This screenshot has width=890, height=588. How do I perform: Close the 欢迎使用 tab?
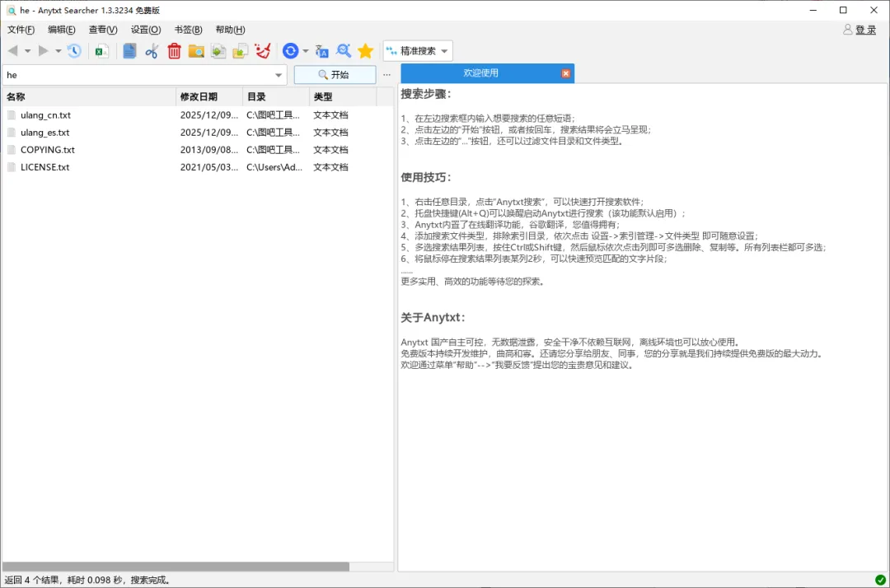pyautogui.click(x=566, y=74)
